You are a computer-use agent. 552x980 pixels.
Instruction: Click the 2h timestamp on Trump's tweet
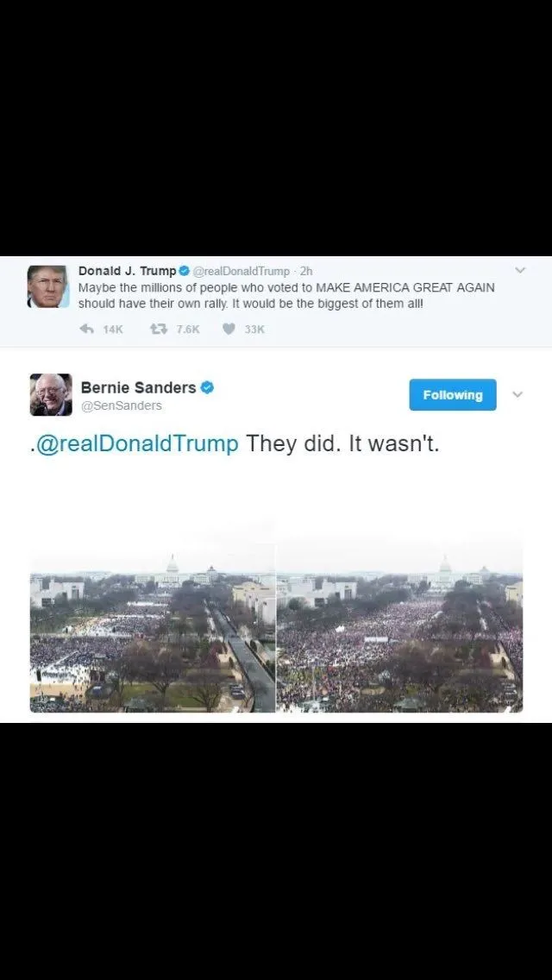pyautogui.click(x=306, y=271)
